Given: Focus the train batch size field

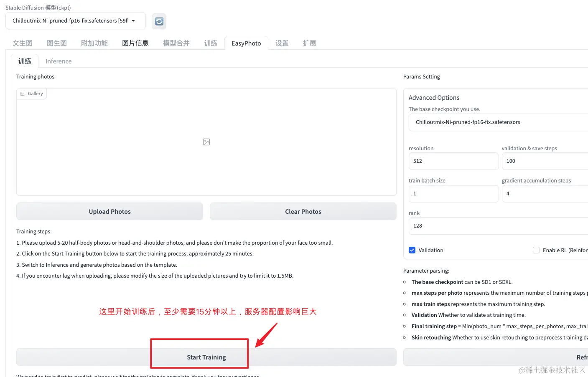Looking at the screenshot, I should tap(453, 194).
